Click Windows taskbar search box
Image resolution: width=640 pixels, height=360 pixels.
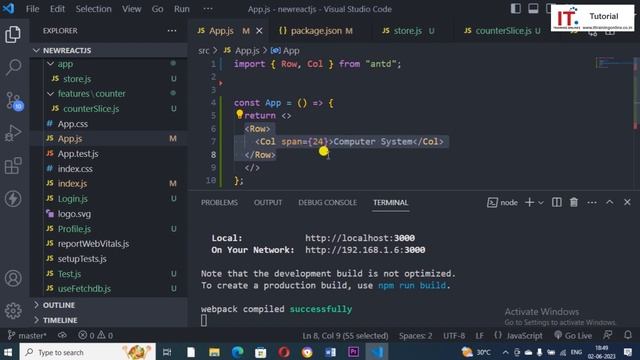[87, 352]
